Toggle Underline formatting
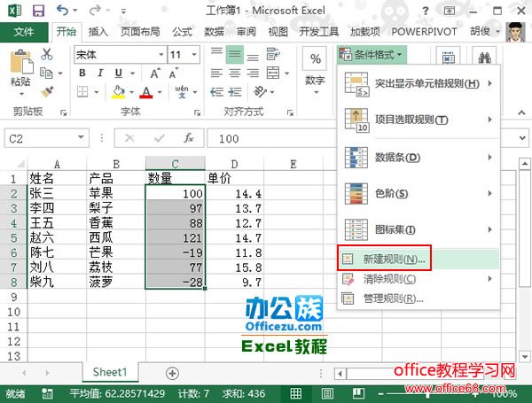Screen dimensions: 532x403 coord(119,74)
